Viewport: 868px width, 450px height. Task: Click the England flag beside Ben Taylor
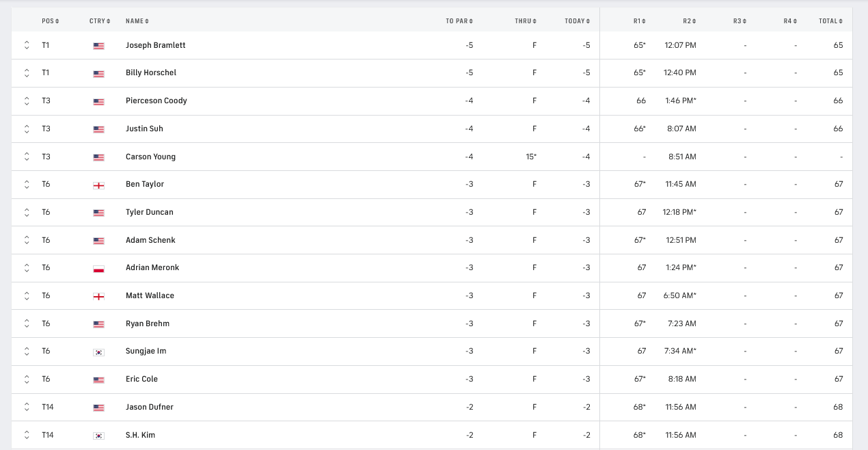tap(98, 185)
